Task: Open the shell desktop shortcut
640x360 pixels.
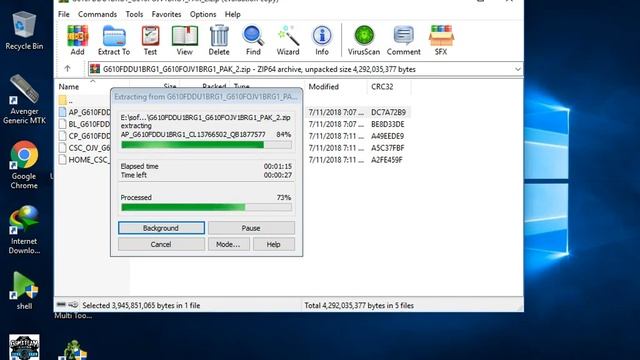Action: coord(24,291)
